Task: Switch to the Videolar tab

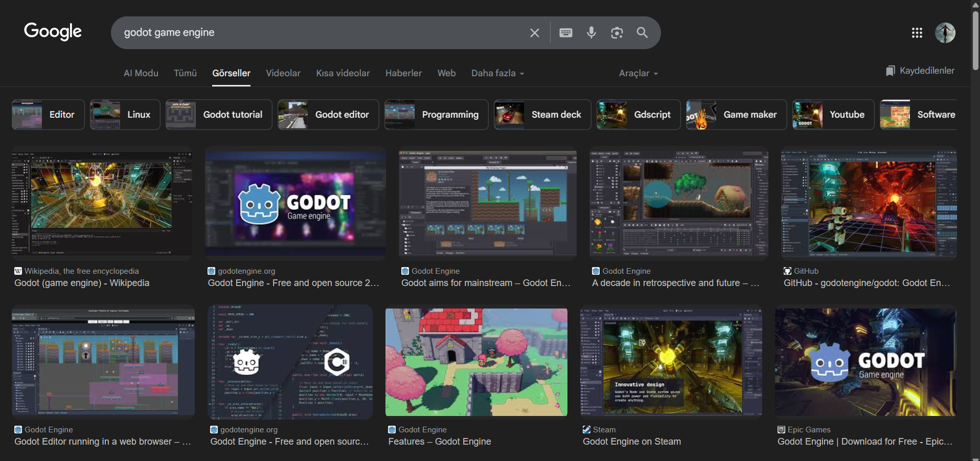Action: 283,73
